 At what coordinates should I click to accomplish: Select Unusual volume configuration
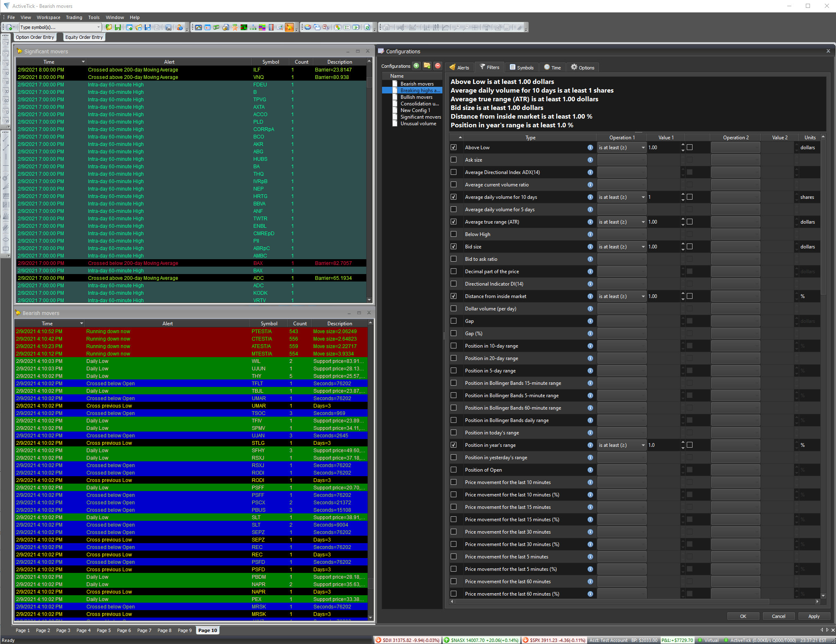click(418, 124)
